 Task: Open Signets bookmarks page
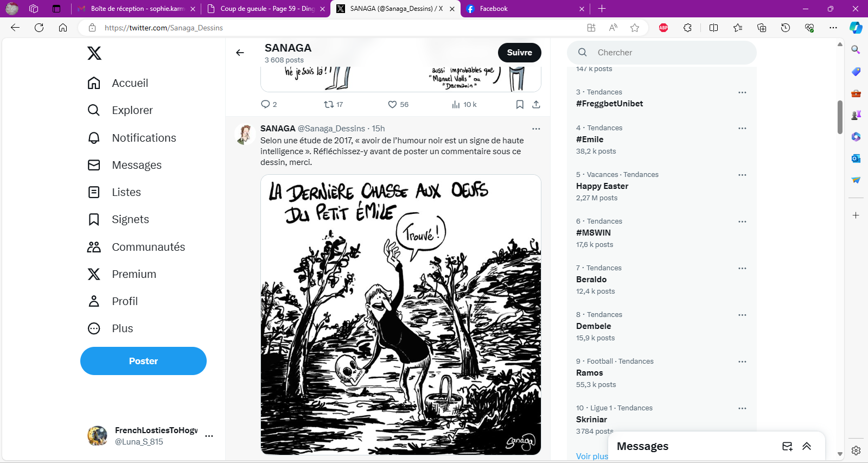tap(118, 219)
